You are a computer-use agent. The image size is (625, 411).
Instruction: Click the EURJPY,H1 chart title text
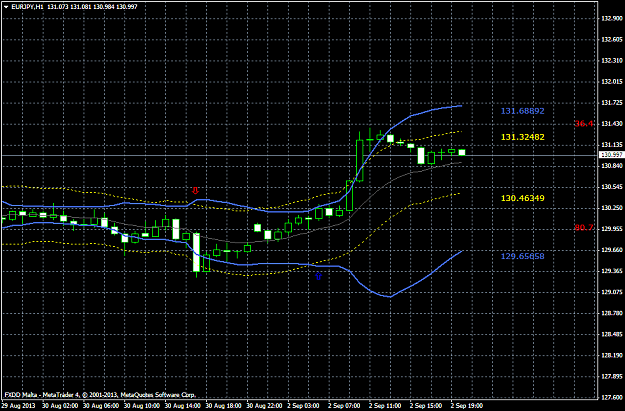coord(27,7)
